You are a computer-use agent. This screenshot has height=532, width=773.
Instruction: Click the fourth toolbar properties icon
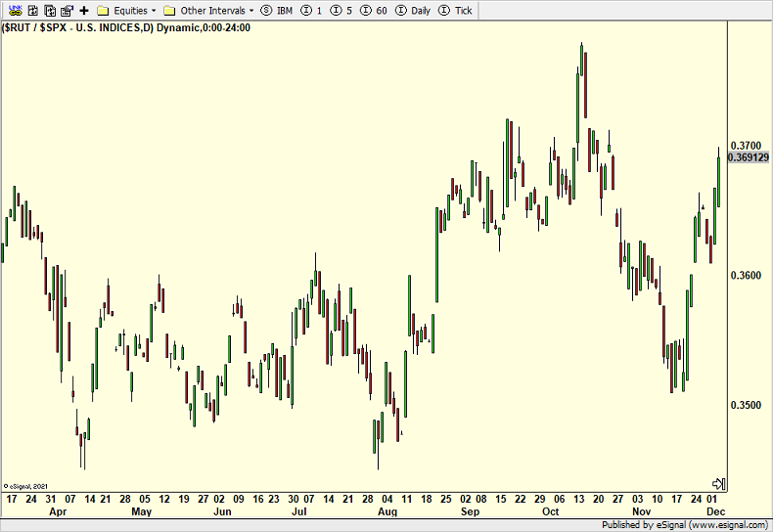click(67, 10)
